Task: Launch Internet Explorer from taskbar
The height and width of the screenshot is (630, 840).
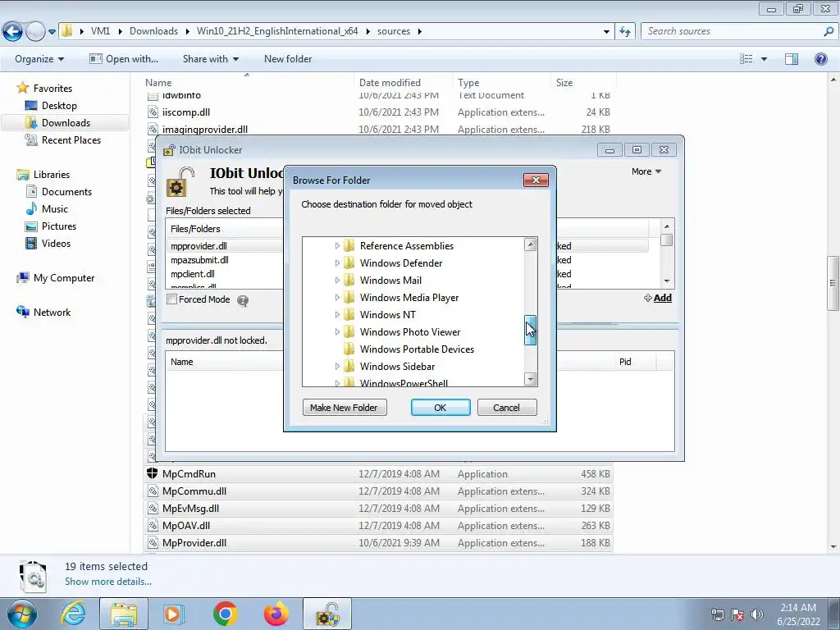Action: point(73,614)
